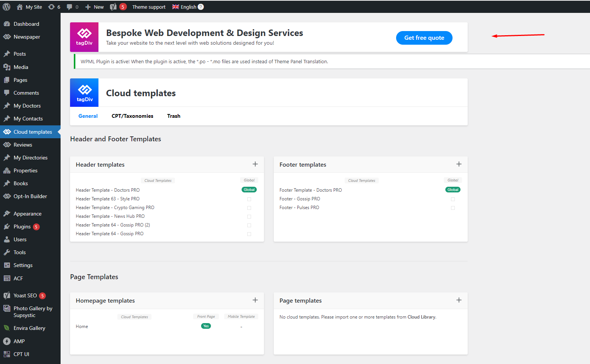The width and height of the screenshot is (590, 364).
Task: Click the Plugins icon in sidebar
Action: [7, 227]
